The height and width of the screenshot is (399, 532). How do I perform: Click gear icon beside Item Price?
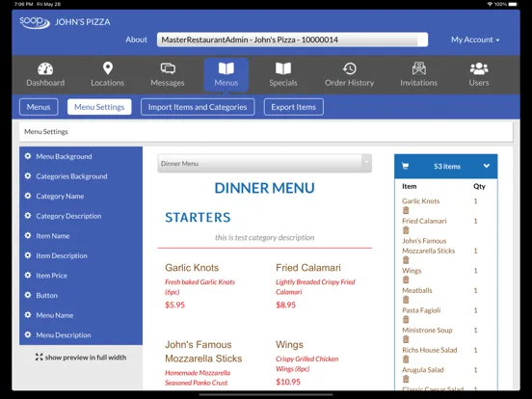28,276
